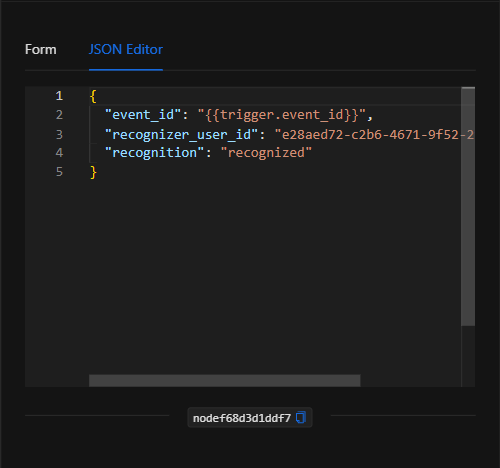Click the "recognizer_user_id" key
This screenshot has height=468, width=500.
(x=181, y=135)
